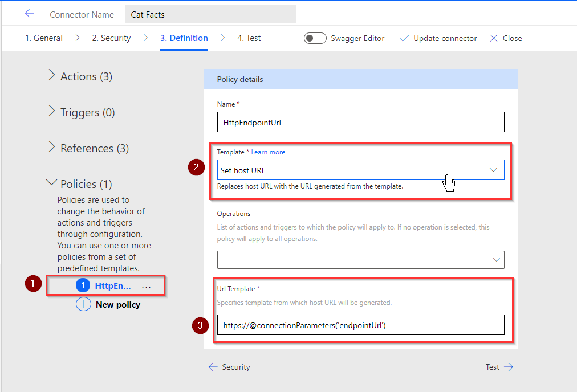Click the checkmark icon beside Update connector
577x392 pixels.
[404, 38]
